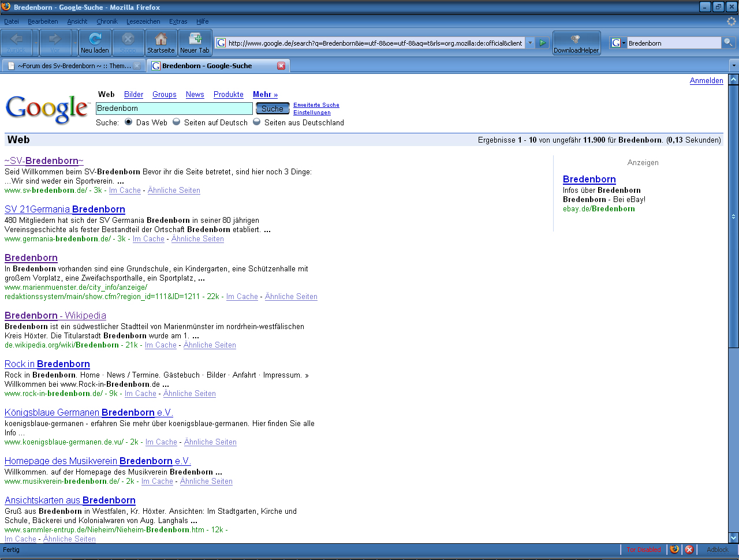Open the Datei menu
The width and height of the screenshot is (739, 560).
[x=12, y=21]
